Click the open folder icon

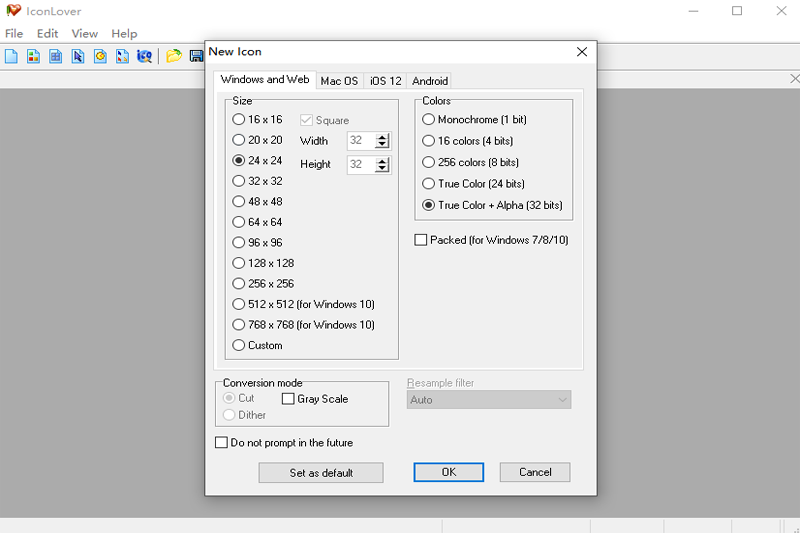click(x=174, y=56)
